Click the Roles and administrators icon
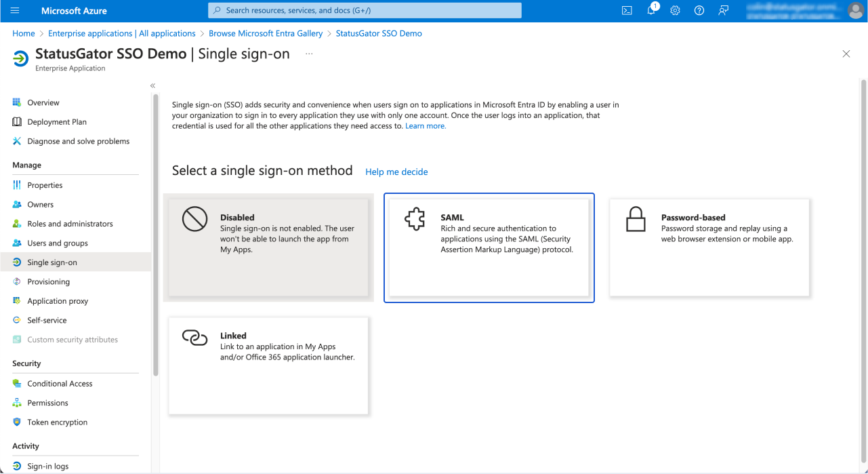 click(x=17, y=224)
